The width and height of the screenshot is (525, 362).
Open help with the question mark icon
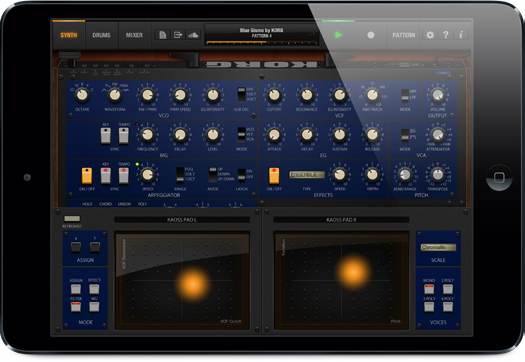point(446,35)
